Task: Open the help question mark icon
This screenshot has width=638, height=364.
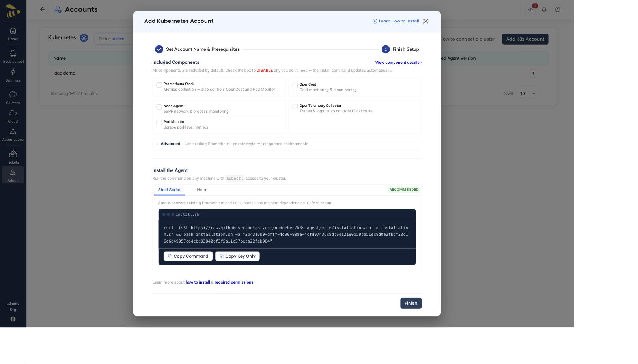Action: [x=558, y=9]
